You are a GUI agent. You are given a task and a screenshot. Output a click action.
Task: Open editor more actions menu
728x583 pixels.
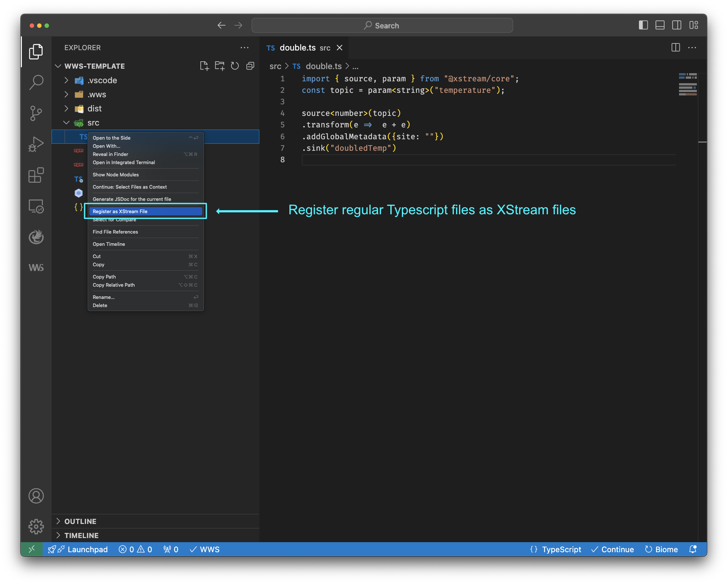pyautogui.click(x=692, y=48)
